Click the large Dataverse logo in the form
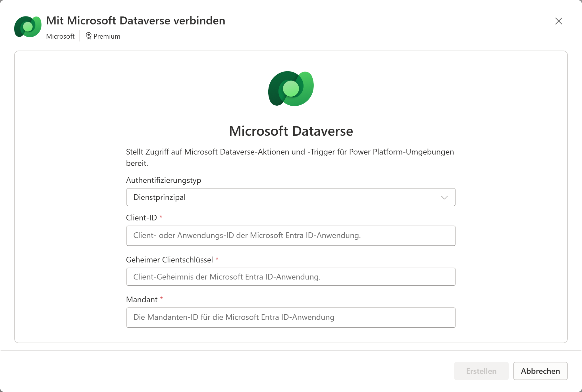This screenshot has height=392, width=582. pyautogui.click(x=291, y=89)
